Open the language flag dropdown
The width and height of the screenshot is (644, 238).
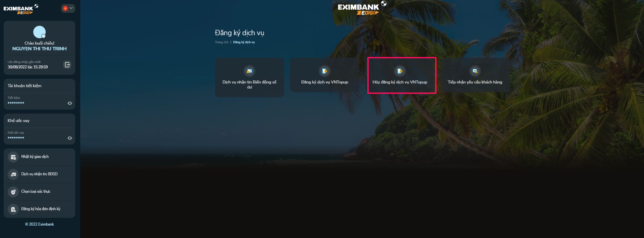[68, 8]
